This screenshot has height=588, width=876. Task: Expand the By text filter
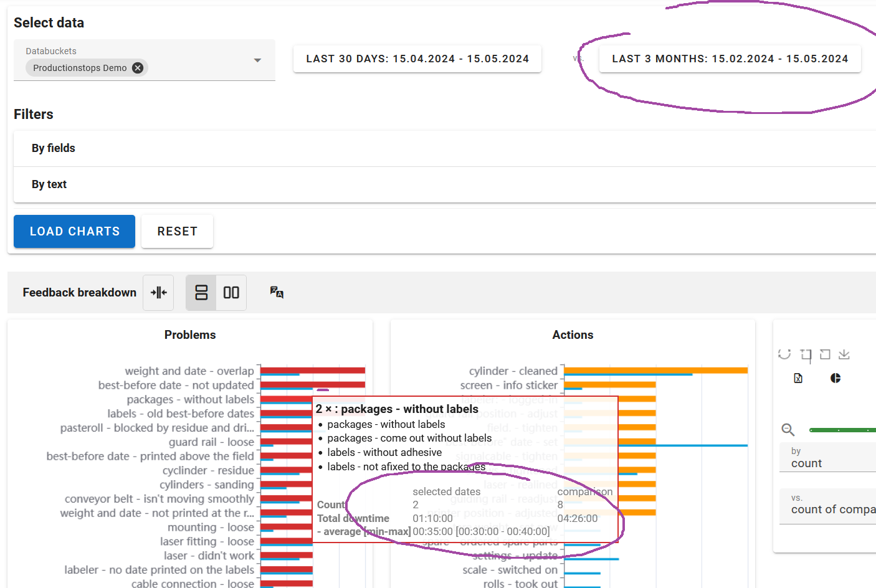[445, 184]
